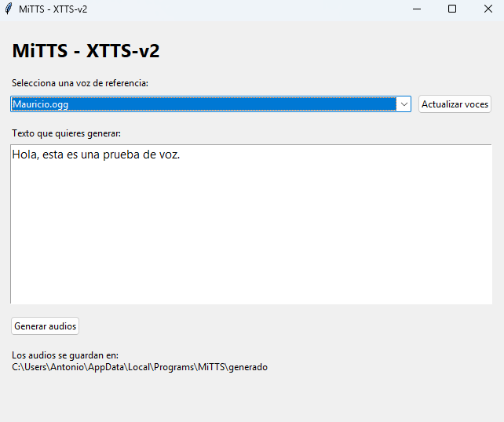The image size is (504, 422).
Task: Focus the text area containing 'Hola, esta es una prueba de voz.'
Action: 251,224
